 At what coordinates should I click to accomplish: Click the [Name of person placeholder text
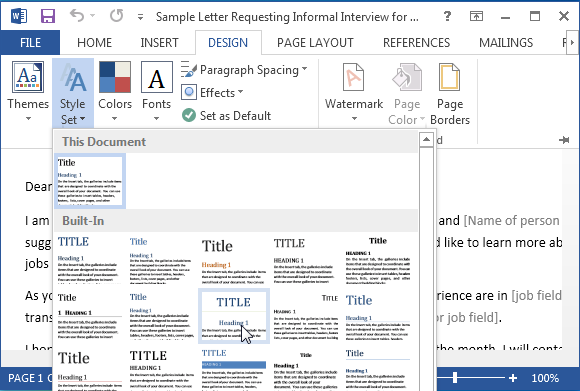click(511, 220)
